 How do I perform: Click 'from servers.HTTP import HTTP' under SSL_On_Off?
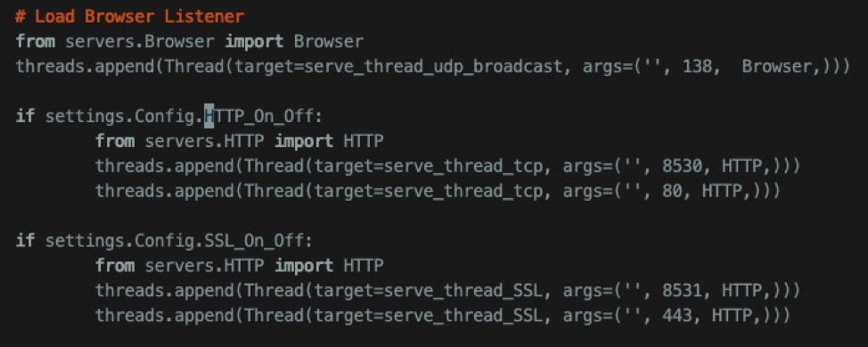point(239,266)
